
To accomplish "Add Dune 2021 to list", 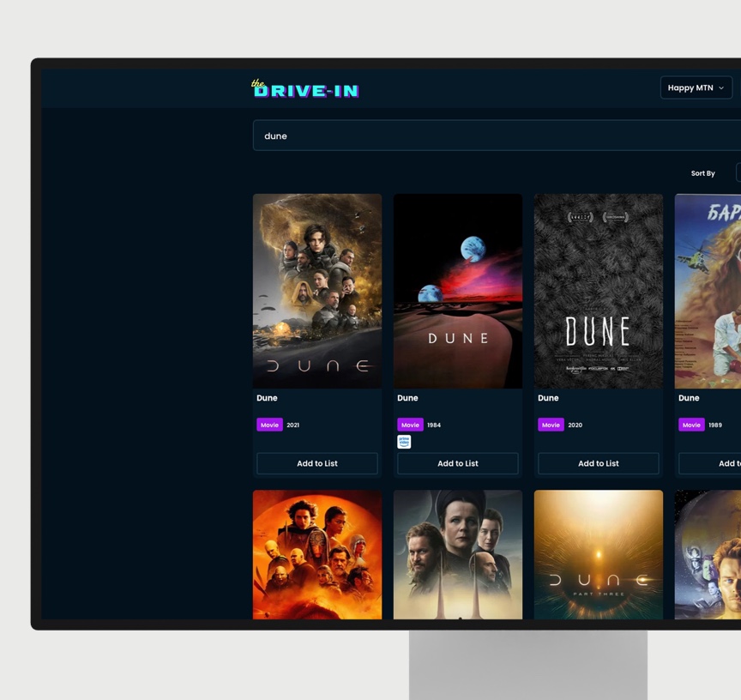I will coord(317,464).
